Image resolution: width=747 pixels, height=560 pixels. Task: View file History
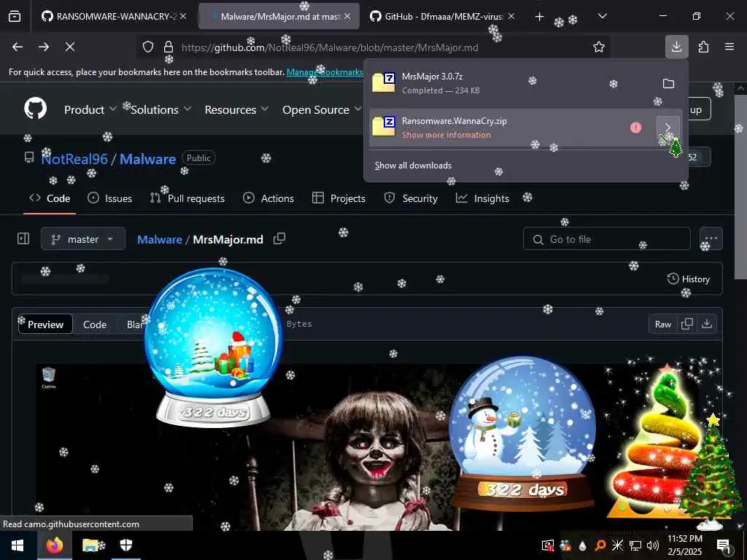point(689,279)
